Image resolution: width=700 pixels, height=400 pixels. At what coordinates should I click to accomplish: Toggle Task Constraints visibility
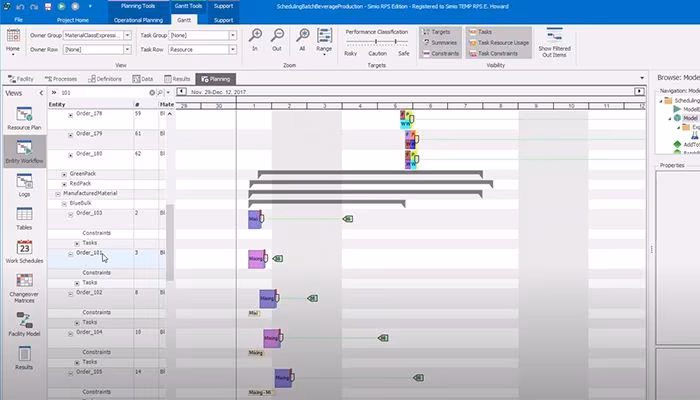(494, 54)
